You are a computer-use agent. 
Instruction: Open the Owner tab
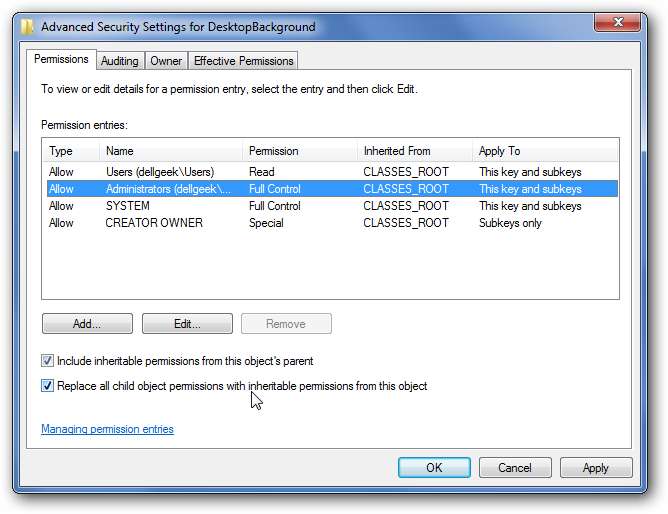(x=166, y=61)
